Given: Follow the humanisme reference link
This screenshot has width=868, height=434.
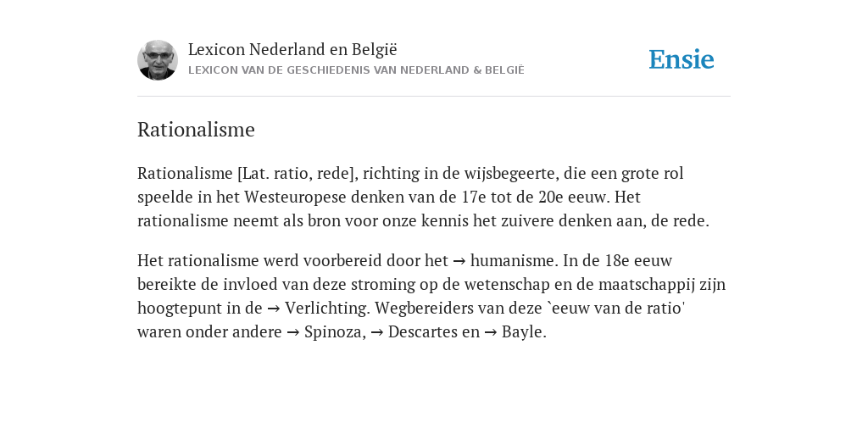Looking at the screenshot, I should pyautogui.click(x=515, y=260).
